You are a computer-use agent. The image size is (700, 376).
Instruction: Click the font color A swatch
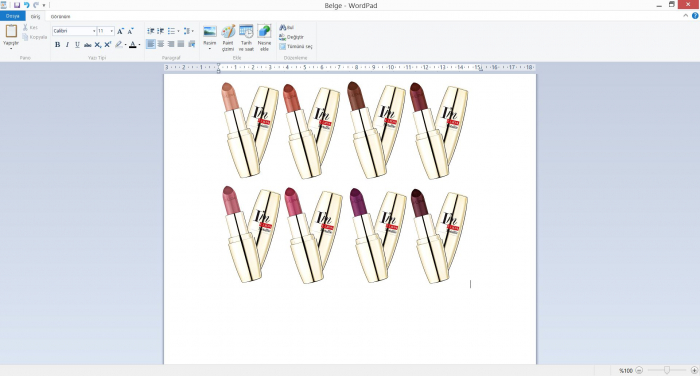coord(133,45)
